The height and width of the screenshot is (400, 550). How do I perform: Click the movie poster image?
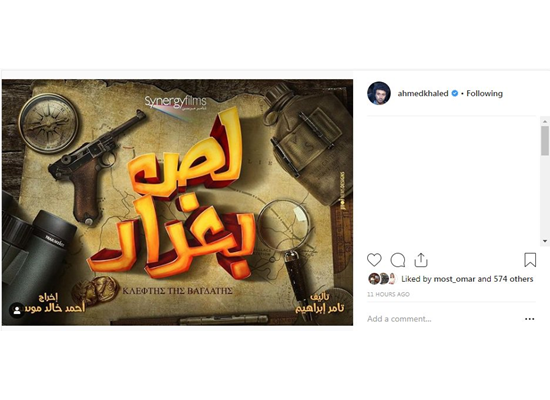coord(177,202)
